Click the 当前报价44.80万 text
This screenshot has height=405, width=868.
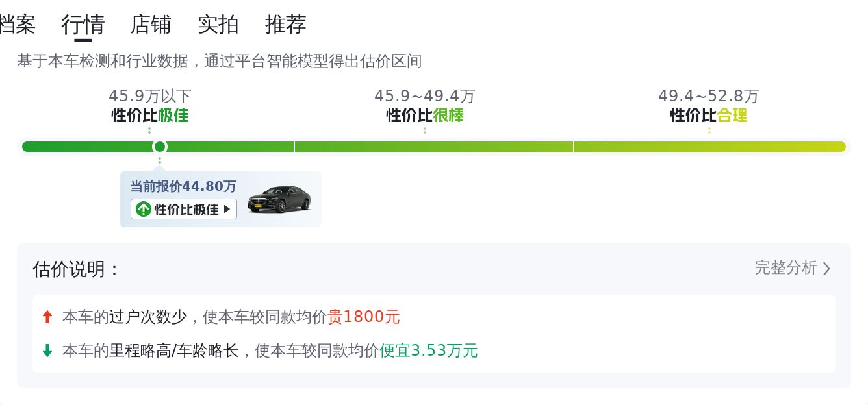click(183, 186)
